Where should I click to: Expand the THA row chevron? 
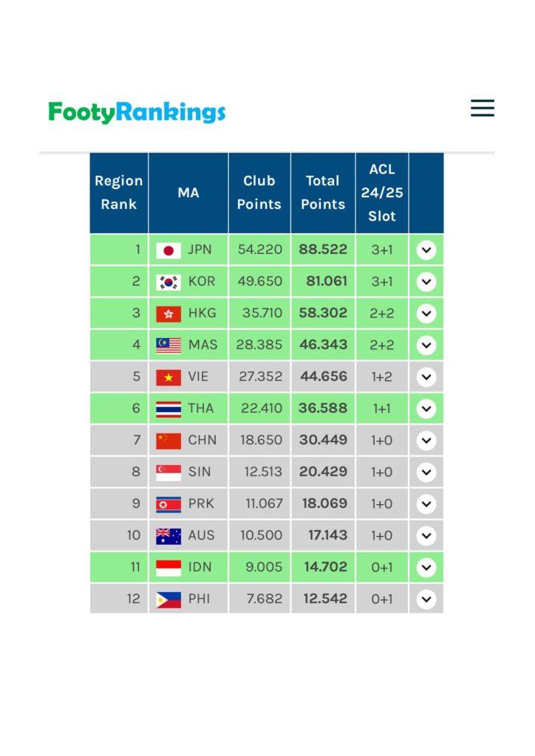426,408
